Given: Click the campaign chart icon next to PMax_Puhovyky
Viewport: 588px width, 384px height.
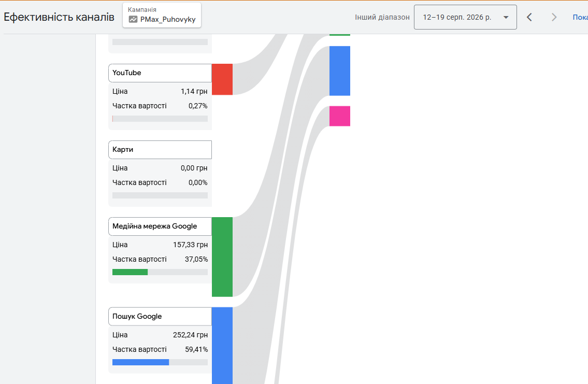Looking at the screenshot, I should click(x=133, y=20).
